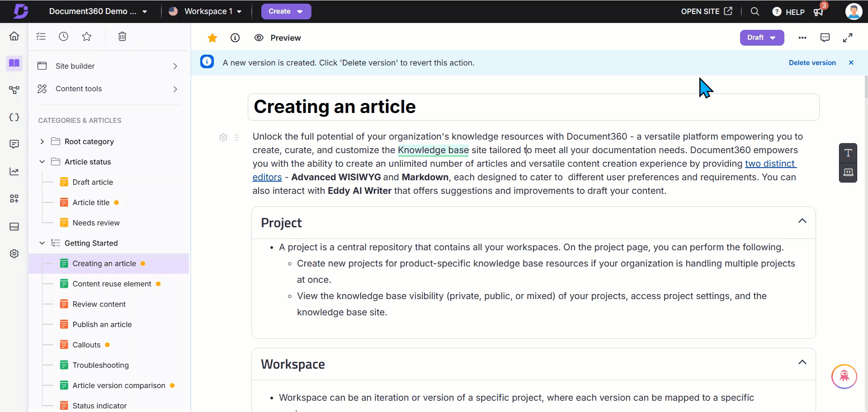
Task: Open the Callouts article
Action: tap(86, 345)
